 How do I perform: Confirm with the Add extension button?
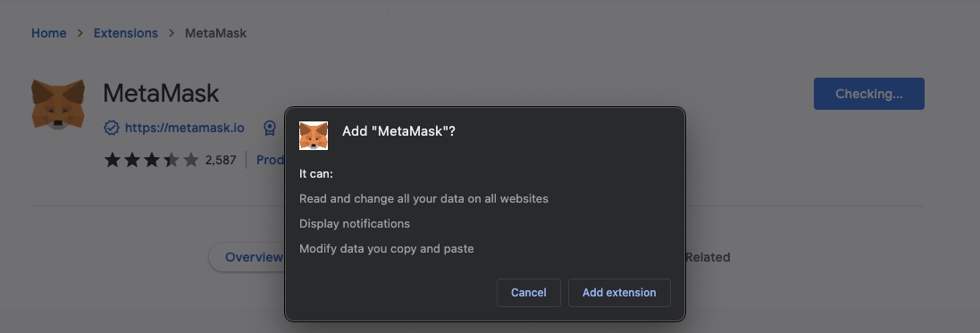(619, 293)
